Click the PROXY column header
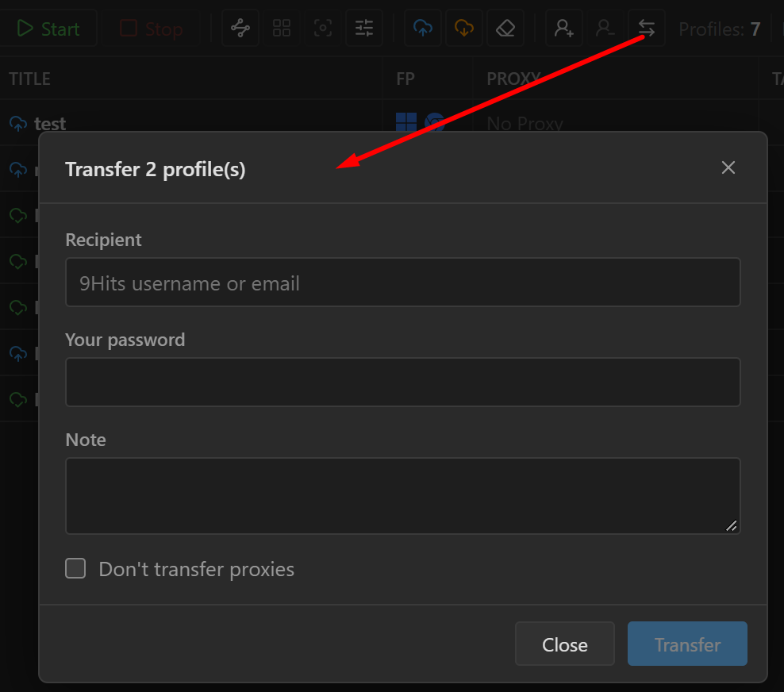This screenshot has width=784, height=692. [513, 79]
